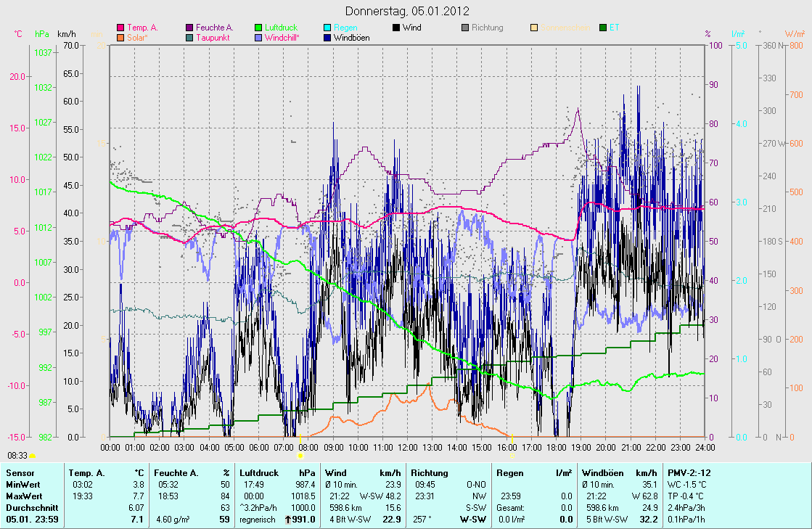Click the wind chill reading 'WC -1.5 °C'
812x529 pixels.
pyautogui.click(x=688, y=485)
